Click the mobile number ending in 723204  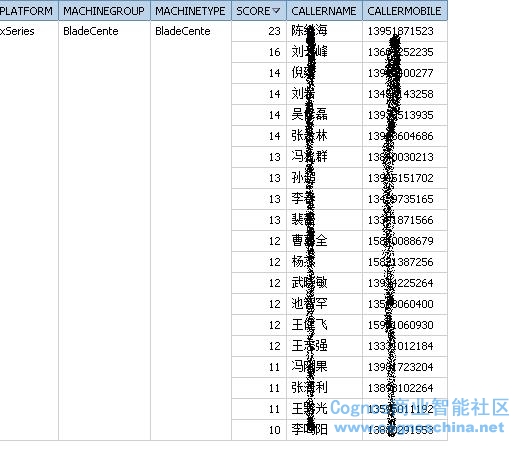click(400, 367)
